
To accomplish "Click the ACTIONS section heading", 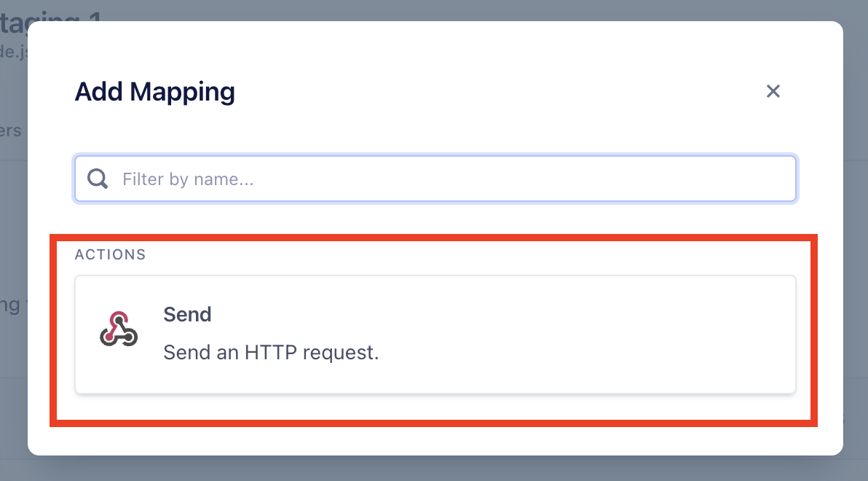I will pos(110,254).
